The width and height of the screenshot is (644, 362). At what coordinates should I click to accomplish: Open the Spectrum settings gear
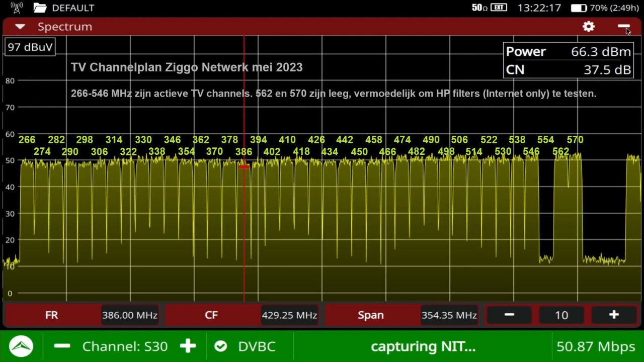(x=589, y=27)
